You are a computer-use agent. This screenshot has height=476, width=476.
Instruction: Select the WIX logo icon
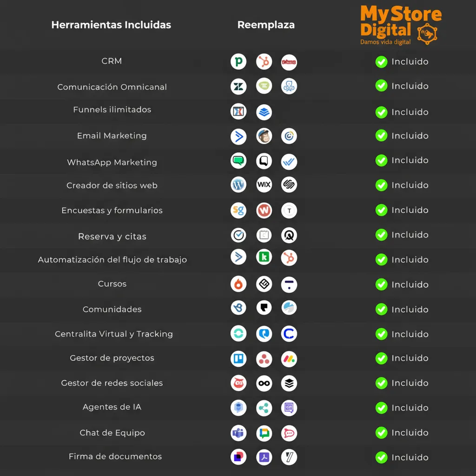264,185
